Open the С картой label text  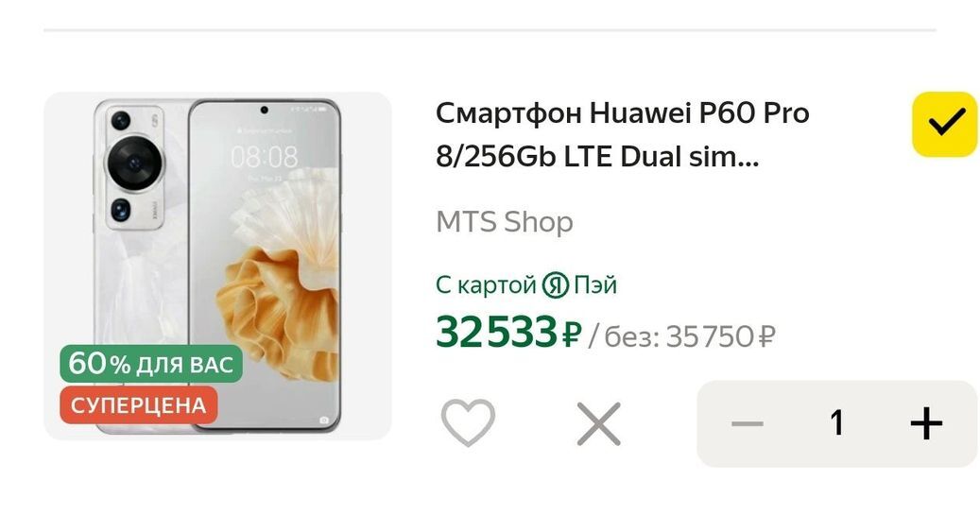486,285
